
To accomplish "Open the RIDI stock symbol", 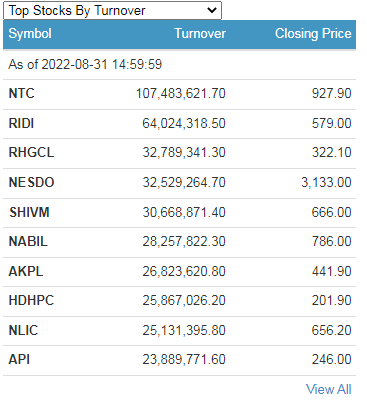I will click(21, 123).
